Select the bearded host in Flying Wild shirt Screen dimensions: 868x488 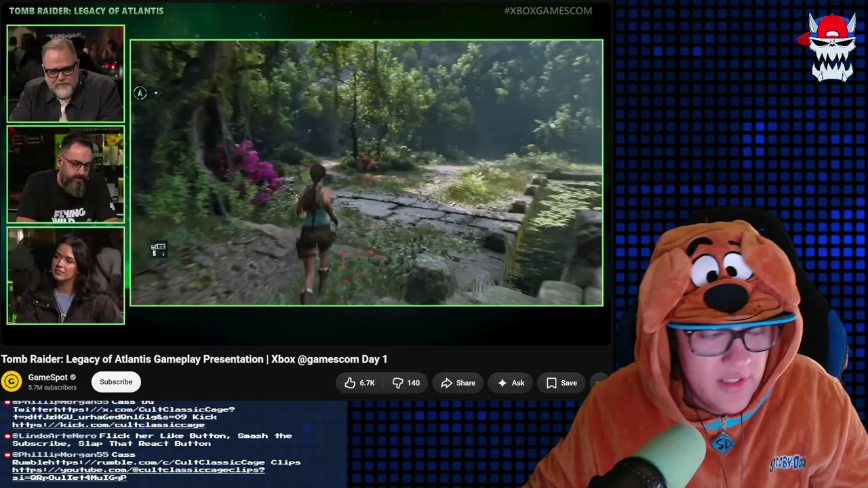66,175
